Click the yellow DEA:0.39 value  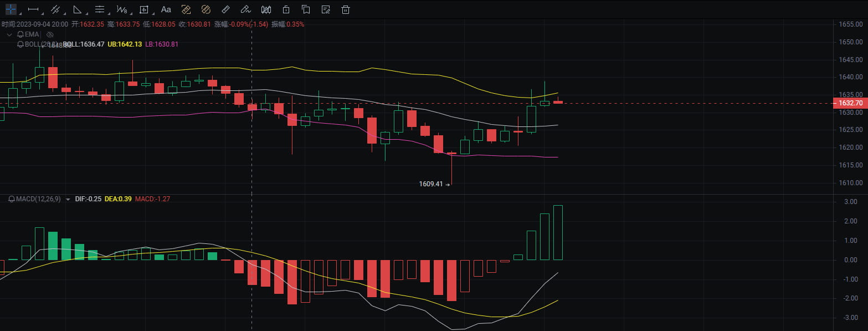click(x=119, y=198)
